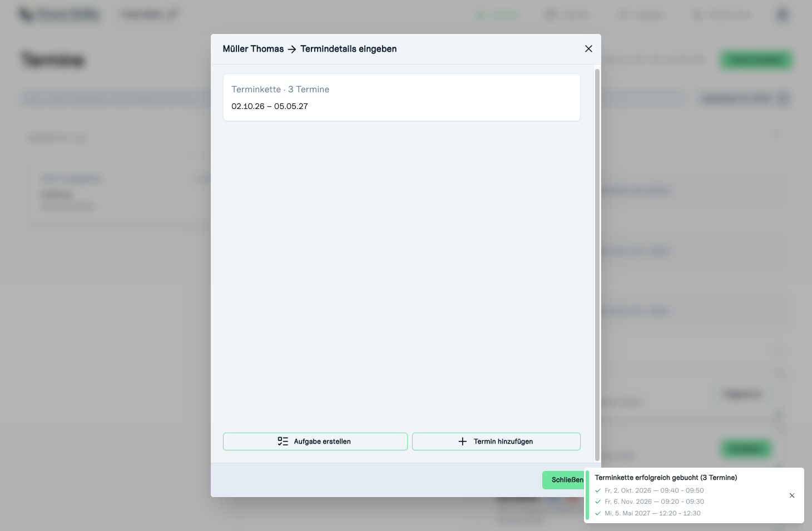Click the plus icon in Termin hinzufügen
812x531 pixels.
462,441
